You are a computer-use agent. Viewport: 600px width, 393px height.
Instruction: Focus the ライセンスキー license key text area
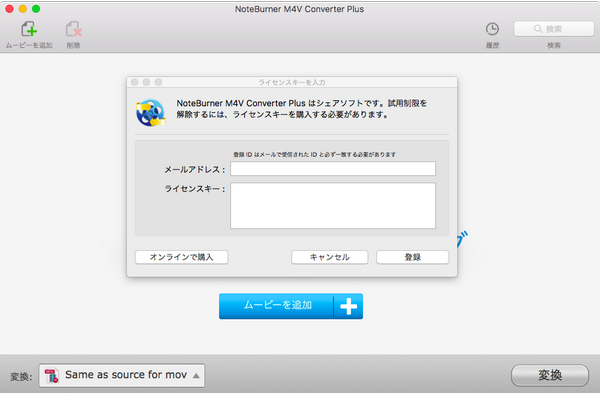(x=333, y=205)
